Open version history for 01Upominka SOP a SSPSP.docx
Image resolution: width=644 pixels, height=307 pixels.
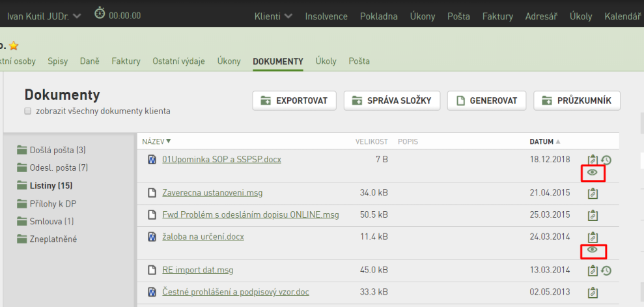[606, 160]
